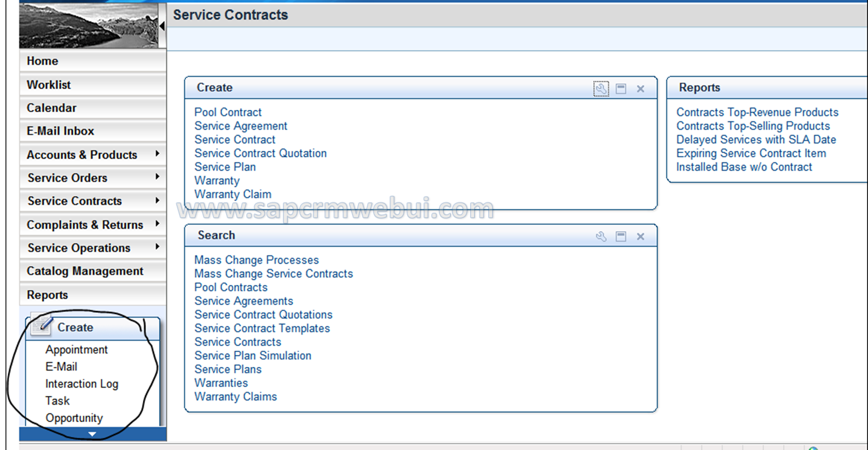Image resolution: width=868 pixels, height=450 pixels.
Task: Click the notepad pencil icon beside Create
Action: [x=42, y=325]
